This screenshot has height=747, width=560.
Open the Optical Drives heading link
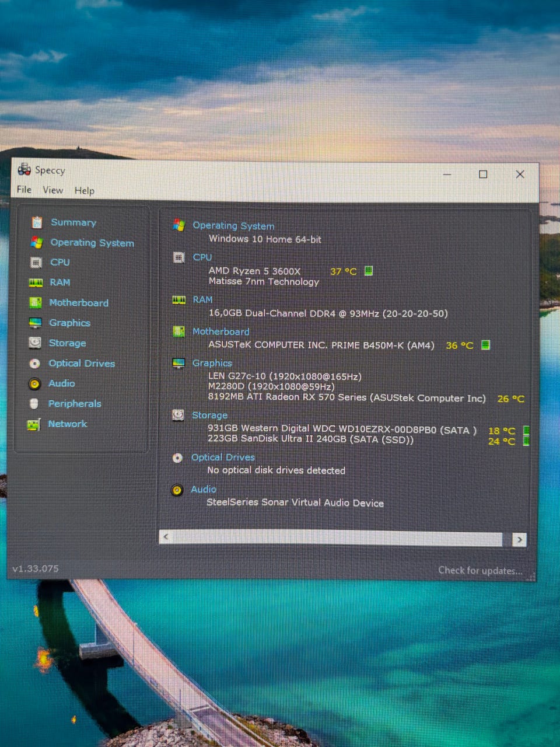coord(223,458)
